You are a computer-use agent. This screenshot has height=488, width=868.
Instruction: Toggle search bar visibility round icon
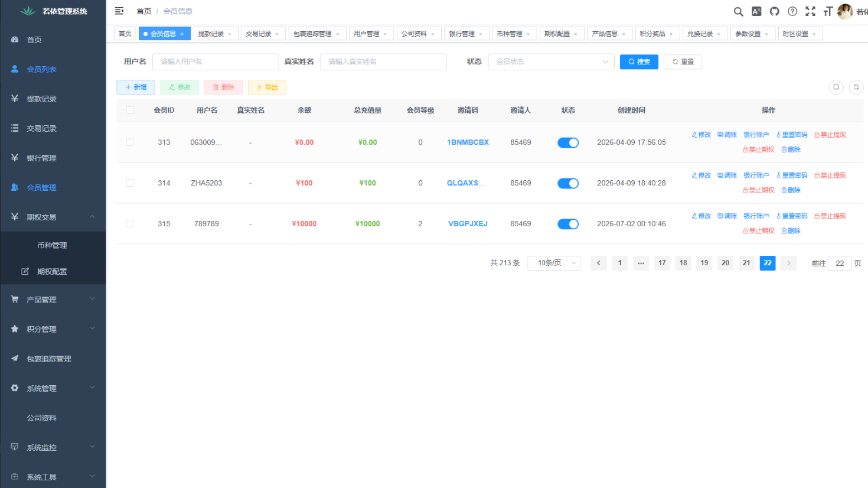pos(836,87)
